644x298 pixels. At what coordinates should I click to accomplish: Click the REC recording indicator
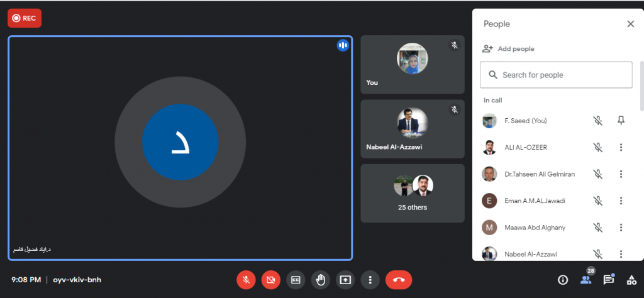25,18
